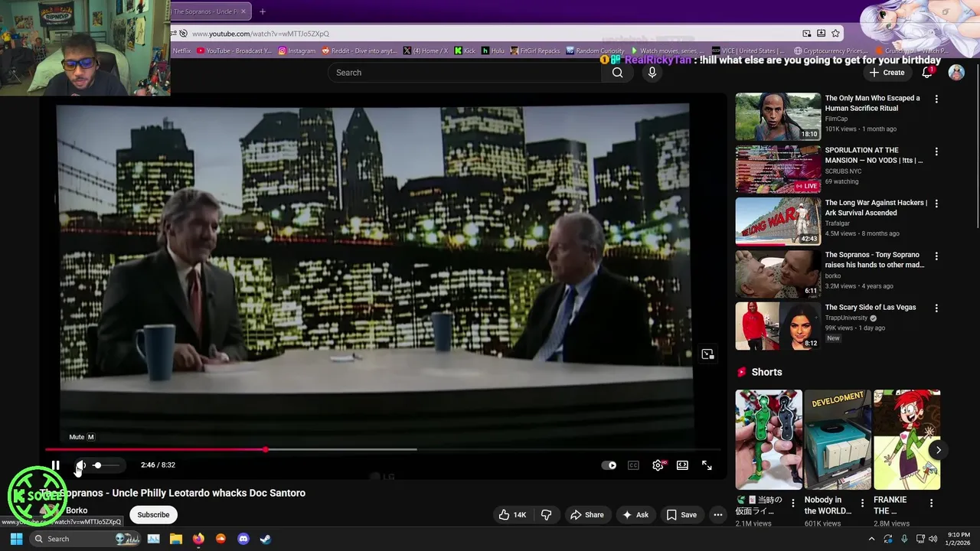
Task: Seek using the red video progress bar
Action: pos(383,449)
